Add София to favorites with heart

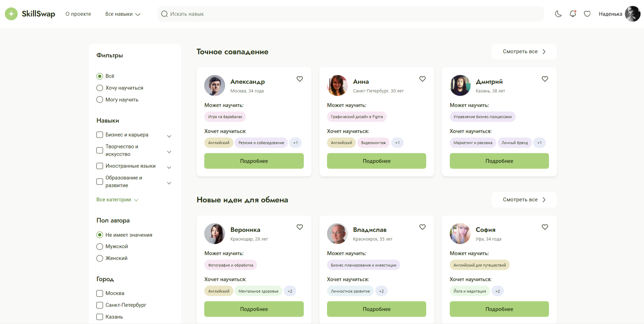point(545,227)
